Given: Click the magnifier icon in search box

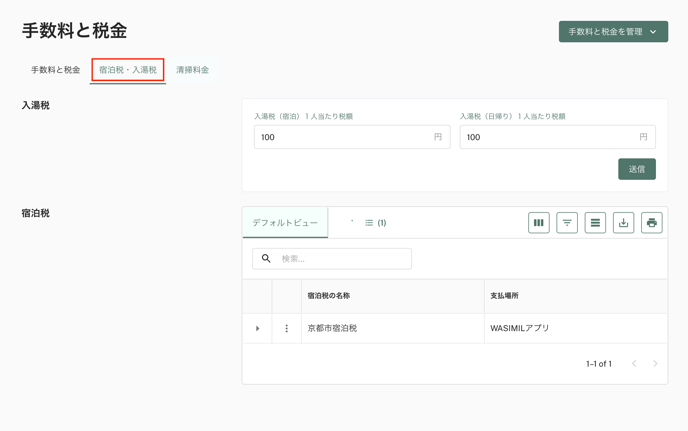Looking at the screenshot, I should coord(266,259).
